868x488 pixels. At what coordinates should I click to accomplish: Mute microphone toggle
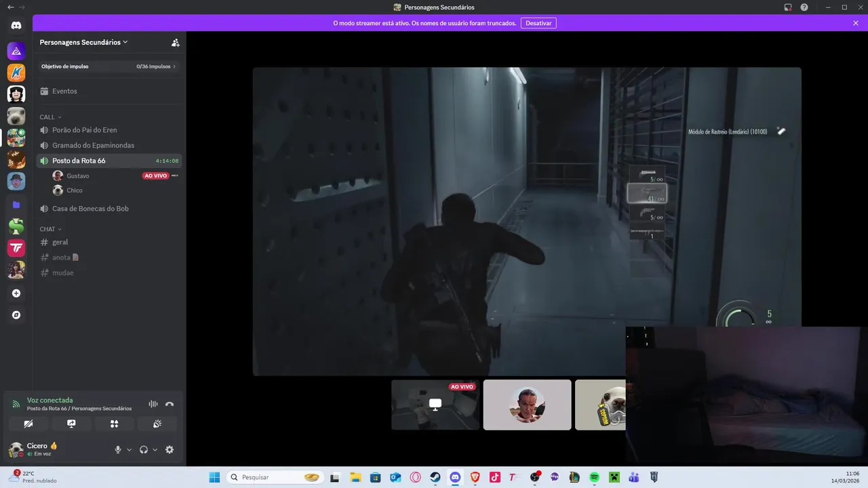coord(118,449)
